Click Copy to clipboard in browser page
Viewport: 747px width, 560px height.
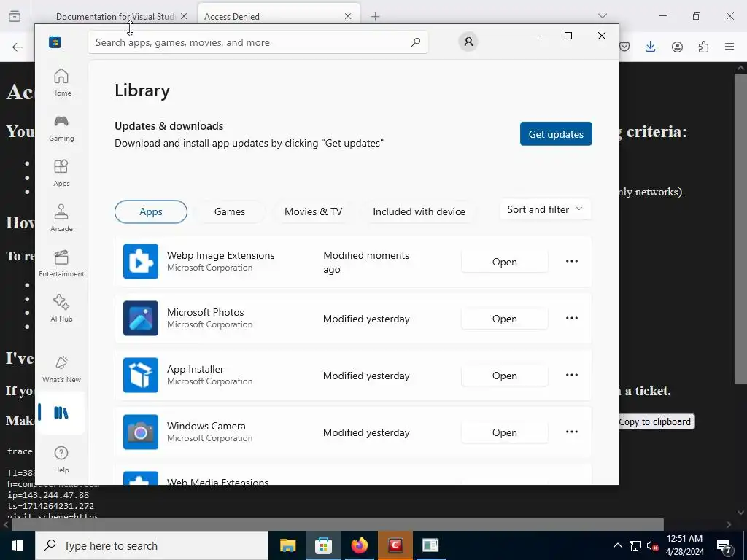(656, 422)
